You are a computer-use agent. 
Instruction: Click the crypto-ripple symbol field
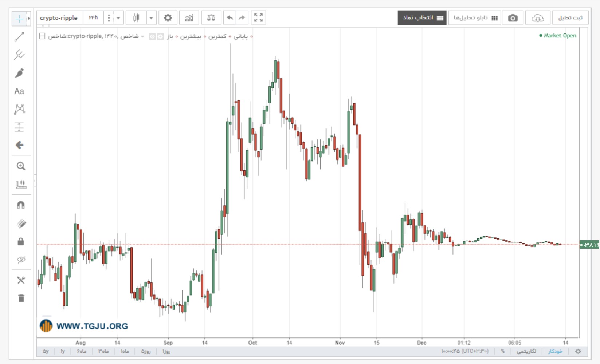pyautogui.click(x=59, y=18)
